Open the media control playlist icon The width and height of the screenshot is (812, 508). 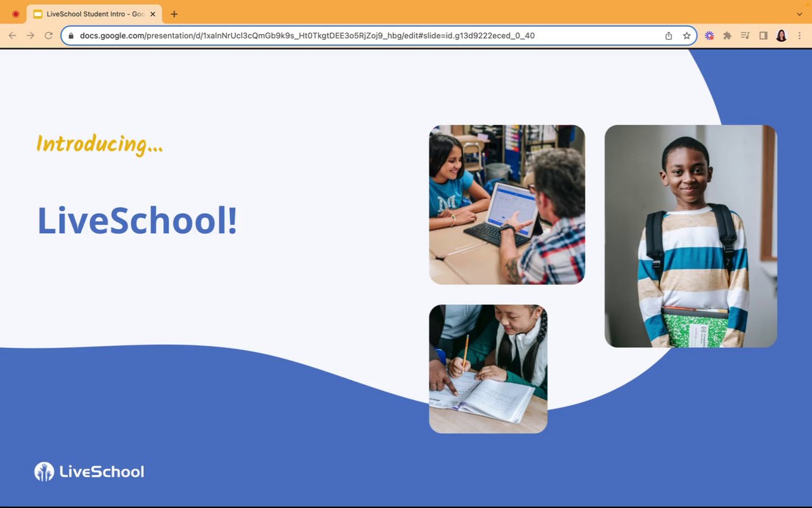[x=745, y=36]
